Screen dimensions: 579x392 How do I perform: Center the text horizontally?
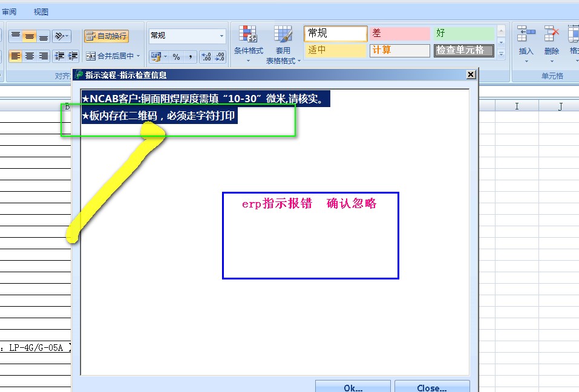pos(29,56)
